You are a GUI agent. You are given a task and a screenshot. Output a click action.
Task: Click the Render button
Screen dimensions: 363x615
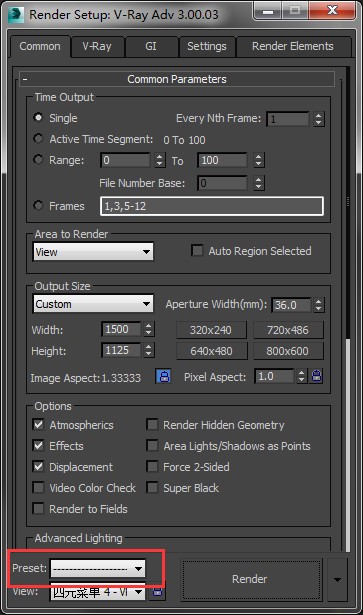[x=252, y=579]
